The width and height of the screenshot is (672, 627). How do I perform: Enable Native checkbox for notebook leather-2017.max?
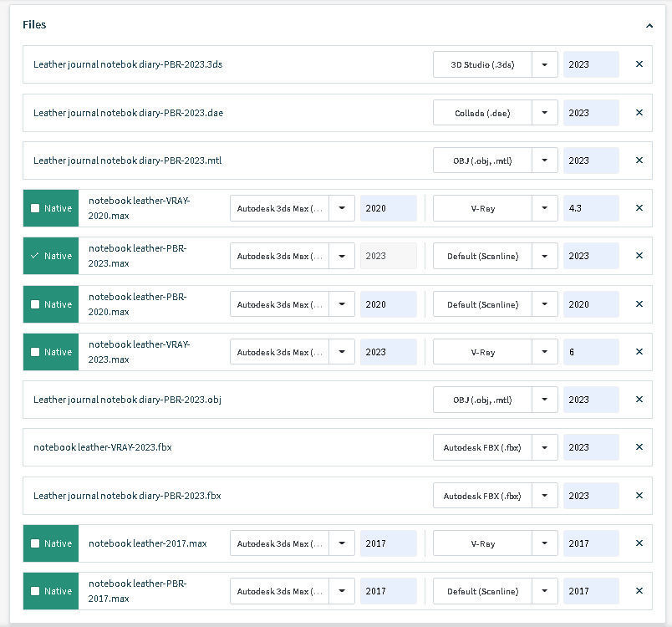click(x=35, y=543)
